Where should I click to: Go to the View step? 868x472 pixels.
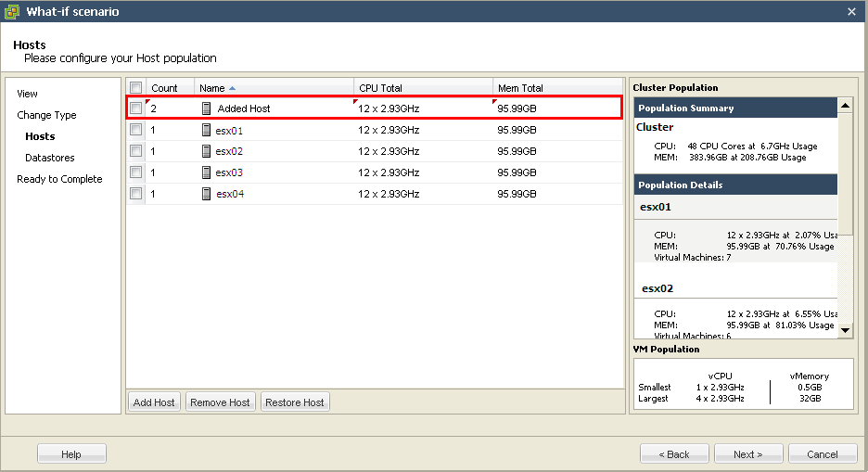(x=27, y=94)
